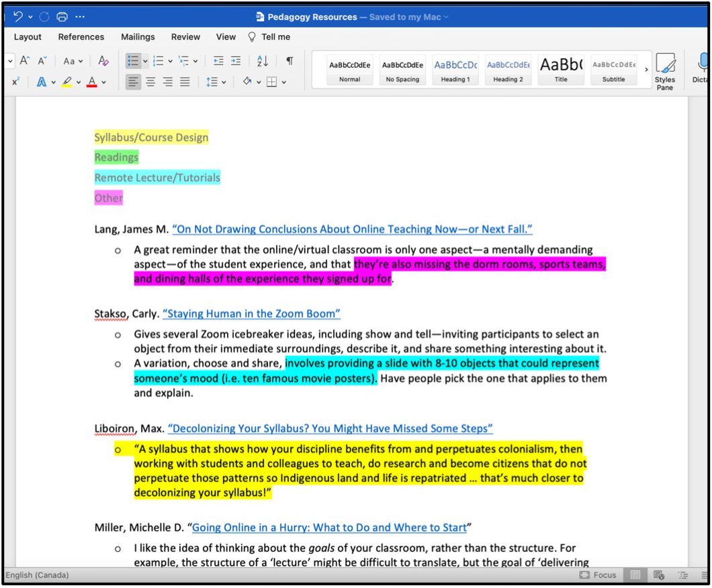Viewport: 712px width, 588px height.
Task: Click the English (Canada) language indicator
Action: 37,575
